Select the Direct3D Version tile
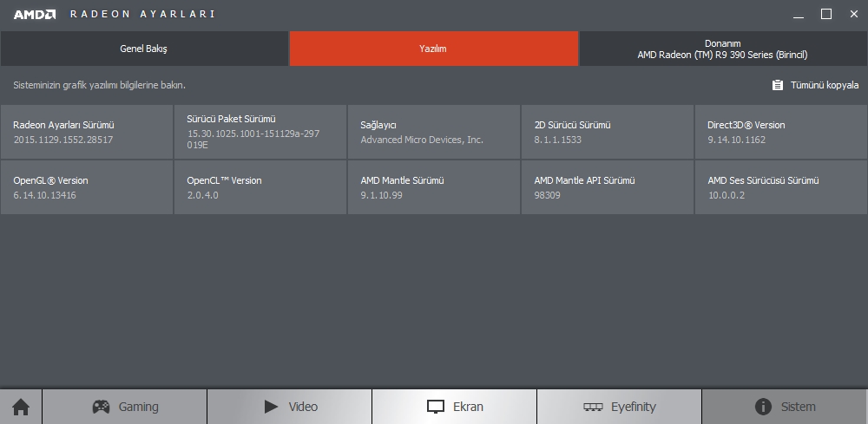This screenshot has height=424, width=868. click(x=781, y=132)
